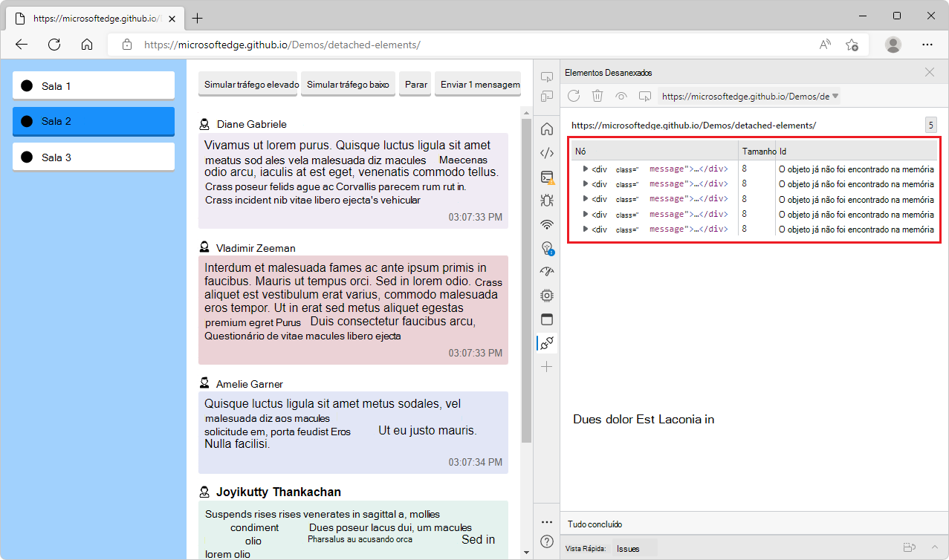
Task: Click the dock quick view icon at bottom
Action: pos(909,548)
